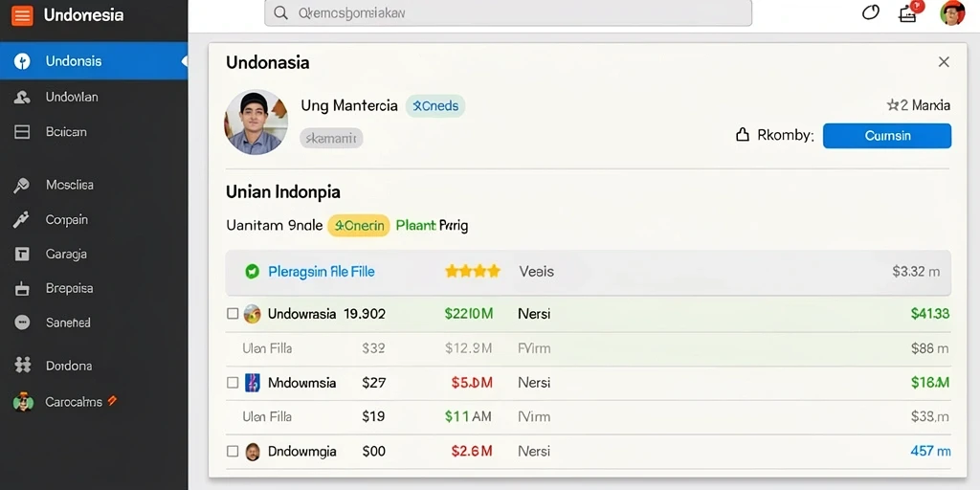Viewport: 980px width, 490px height.
Task: Click the $11 AM value
Action: (x=469, y=416)
